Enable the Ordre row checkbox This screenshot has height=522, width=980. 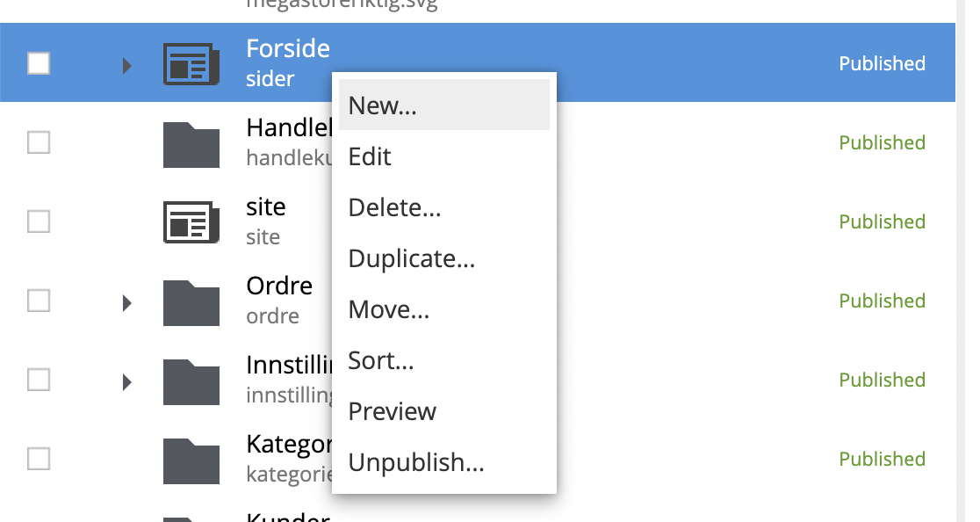pos(39,301)
